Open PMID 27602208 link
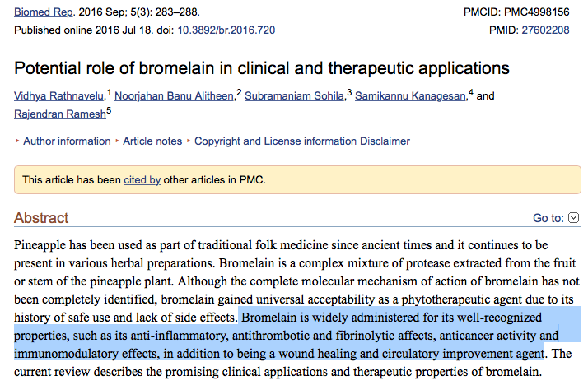The image size is (588, 385). click(546, 30)
